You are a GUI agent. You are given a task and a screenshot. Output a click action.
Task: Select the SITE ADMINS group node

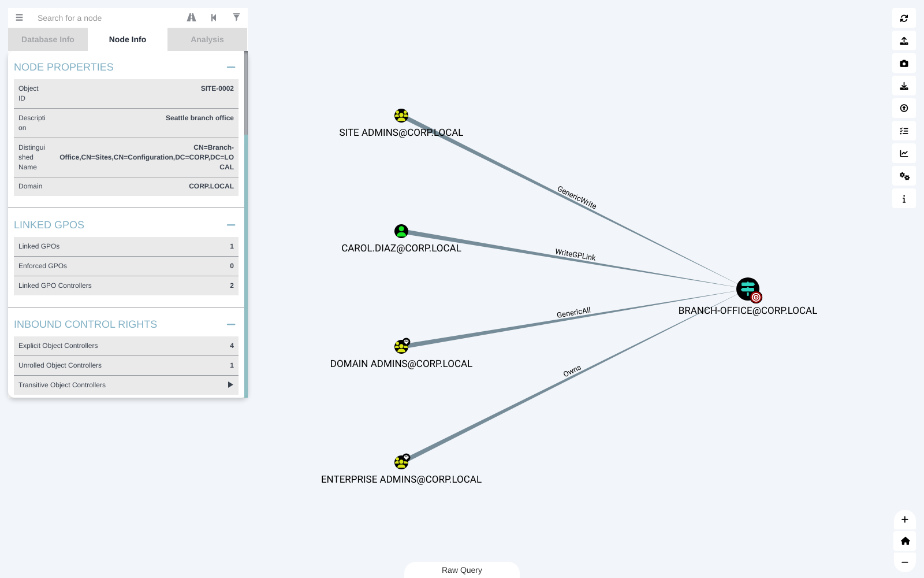[x=401, y=116]
